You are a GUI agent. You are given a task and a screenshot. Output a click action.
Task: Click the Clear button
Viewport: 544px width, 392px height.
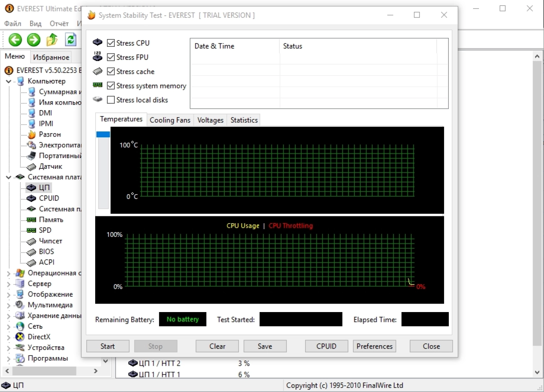coord(217,346)
